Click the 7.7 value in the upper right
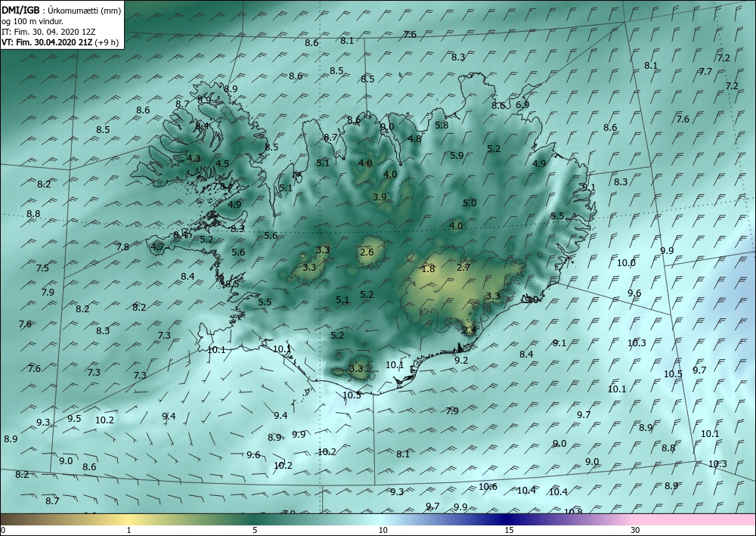756x536 pixels. click(706, 71)
